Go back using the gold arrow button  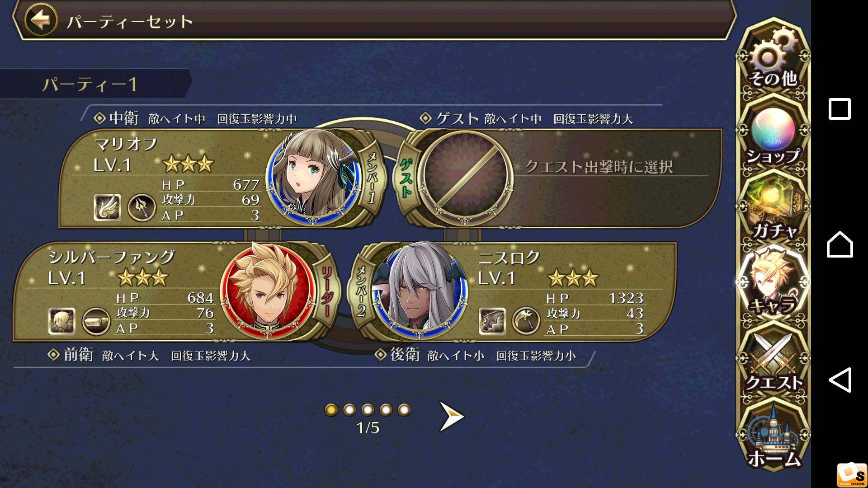pyautogui.click(x=41, y=20)
